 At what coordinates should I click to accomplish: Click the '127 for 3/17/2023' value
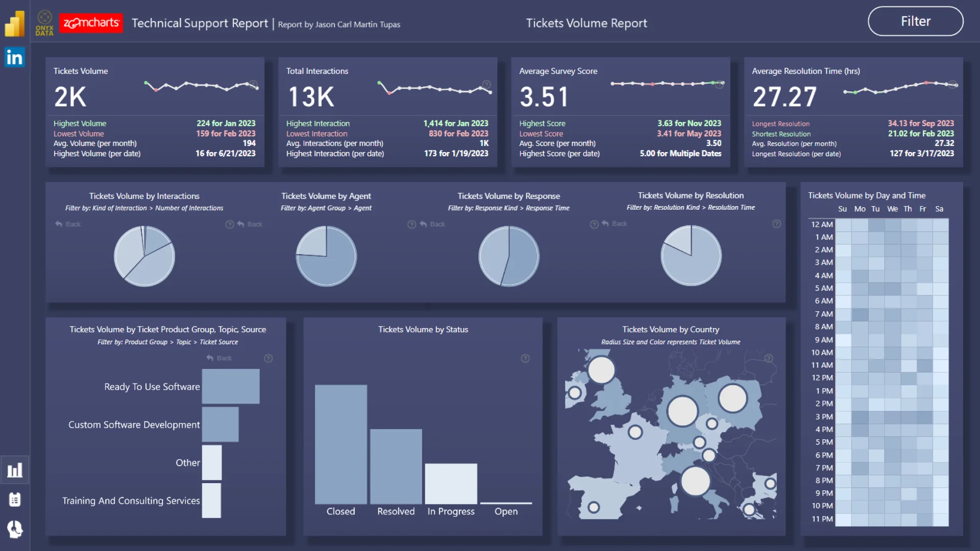tap(922, 154)
